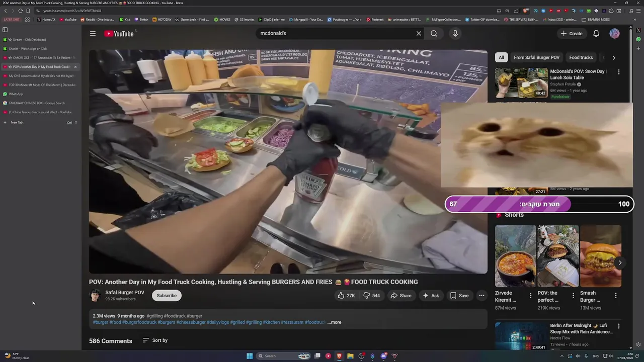Screen dimensions: 644x362
Task: Open Smash Burger short thumbnail
Action: point(600,256)
